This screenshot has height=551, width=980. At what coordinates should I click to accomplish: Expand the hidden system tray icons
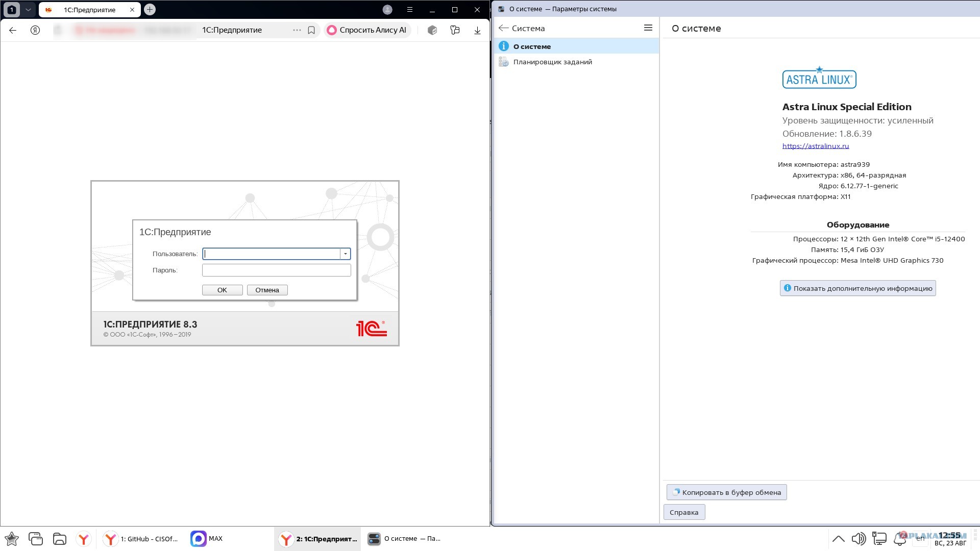(838, 539)
